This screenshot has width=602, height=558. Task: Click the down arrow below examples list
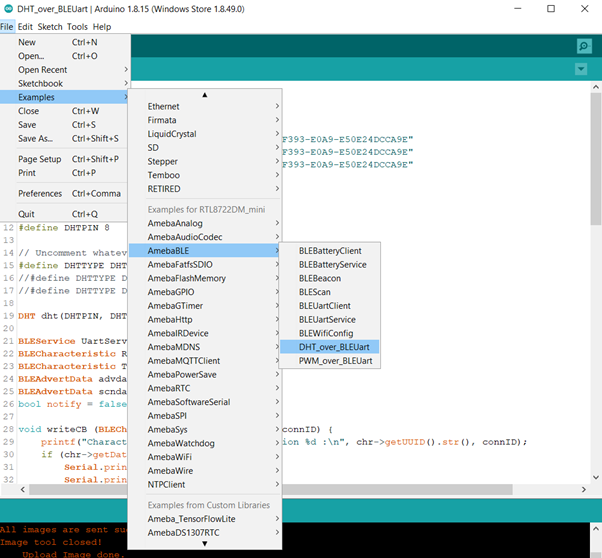click(x=205, y=544)
